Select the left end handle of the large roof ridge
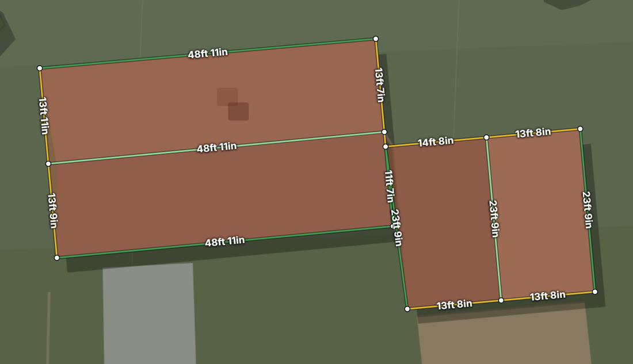This screenshot has height=364, width=633. click(x=48, y=163)
